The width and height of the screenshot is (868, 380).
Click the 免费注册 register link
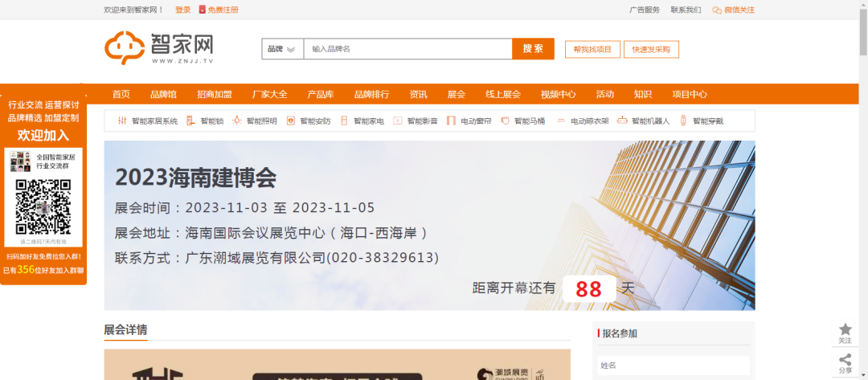[x=223, y=10]
